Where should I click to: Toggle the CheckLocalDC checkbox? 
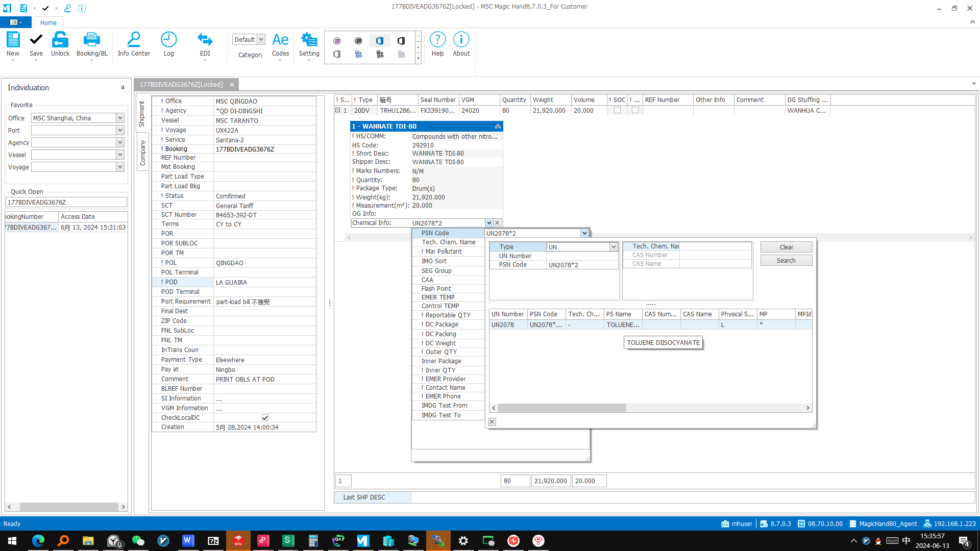[x=265, y=418]
